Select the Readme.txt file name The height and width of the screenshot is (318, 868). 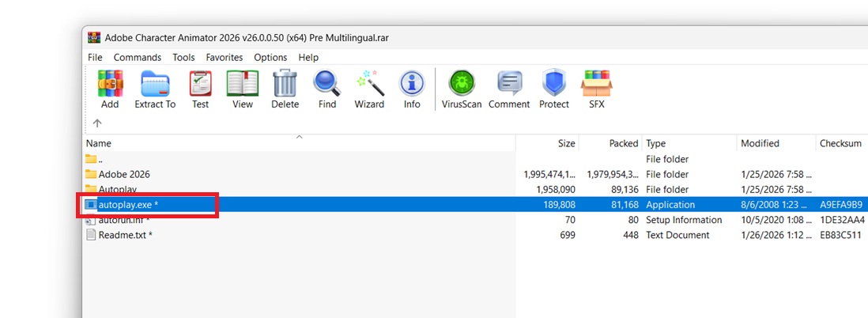click(x=125, y=235)
